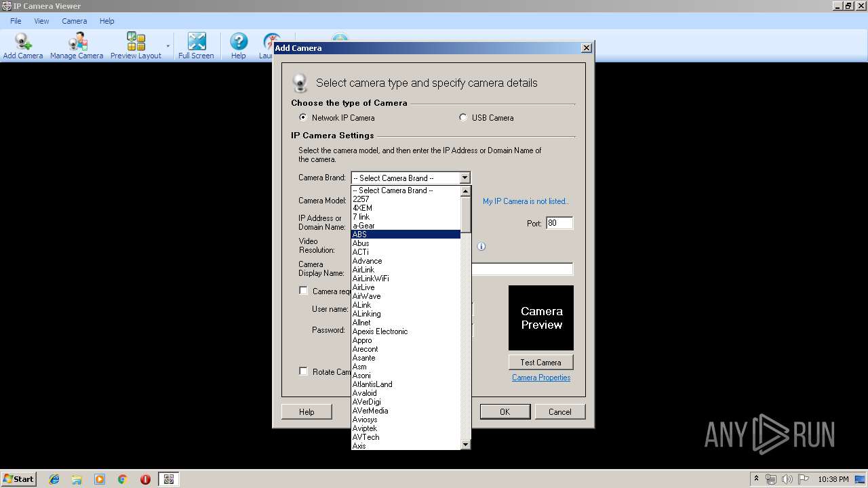The width and height of the screenshot is (868, 488).
Task: Select the highlighted ABS brand
Action: click(406, 235)
